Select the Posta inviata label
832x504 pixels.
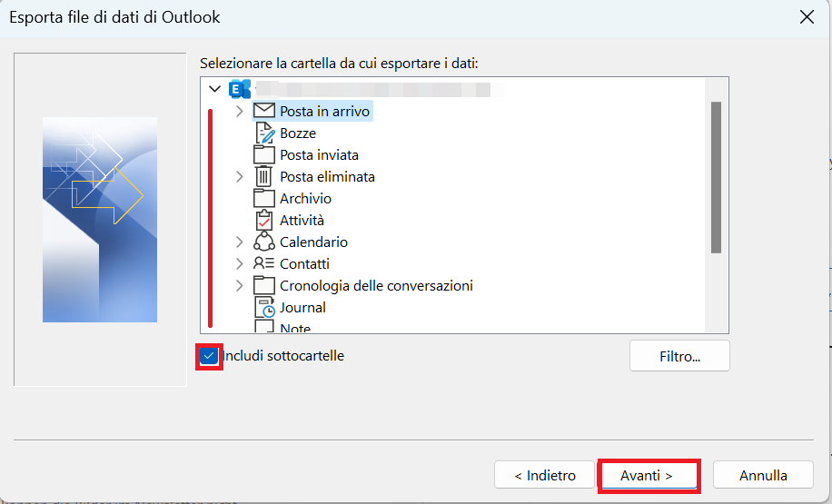pos(319,154)
